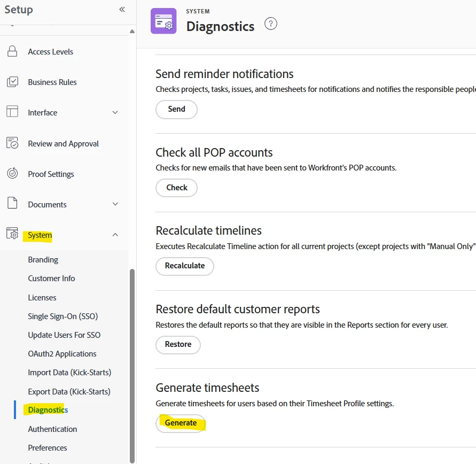476x464 pixels.
Task: Click the Review and Approval icon
Action: (12, 143)
